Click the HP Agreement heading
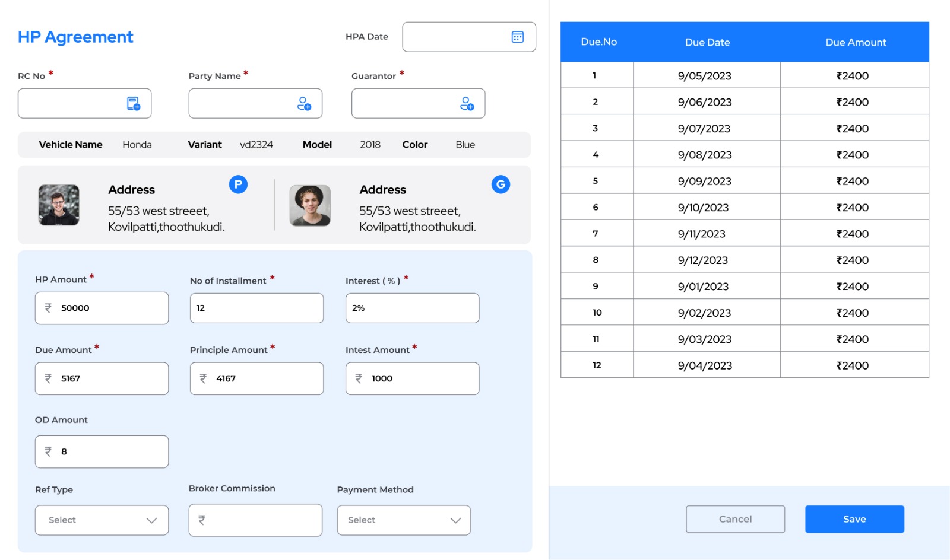Screen dimensions: 950x560 click(75, 37)
